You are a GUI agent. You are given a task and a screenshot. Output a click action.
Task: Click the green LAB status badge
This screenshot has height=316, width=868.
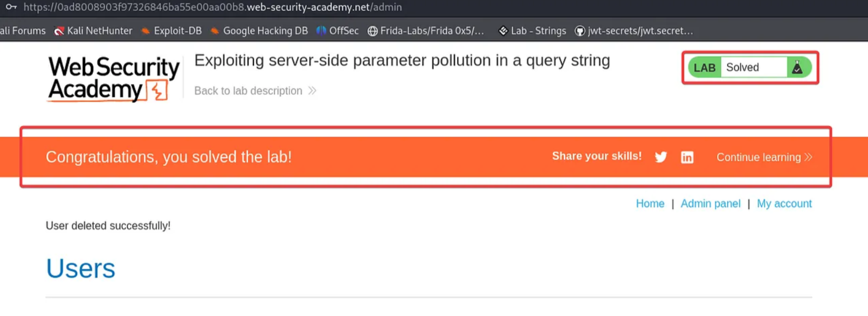[x=704, y=68]
